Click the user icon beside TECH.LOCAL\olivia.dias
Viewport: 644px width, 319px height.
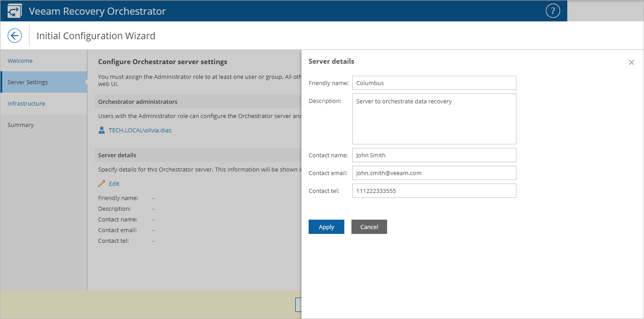click(x=102, y=131)
